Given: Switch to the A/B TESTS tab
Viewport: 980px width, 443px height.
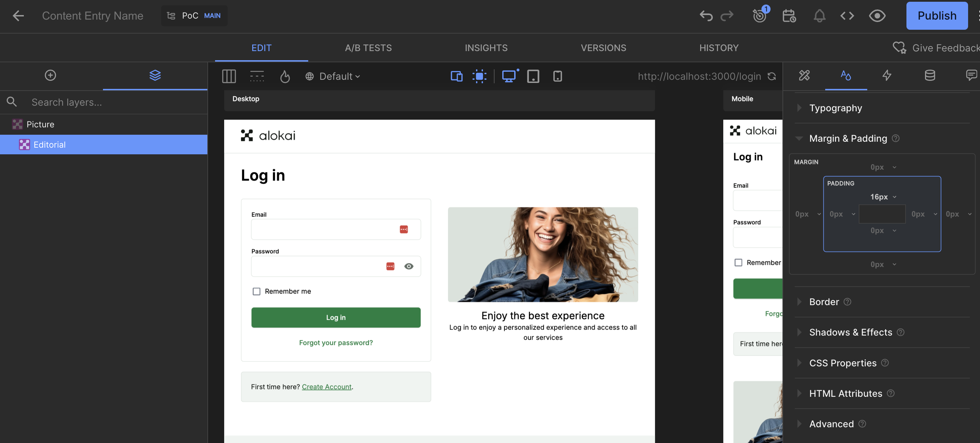Looking at the screenshot, I should click(x=368, y=48).
